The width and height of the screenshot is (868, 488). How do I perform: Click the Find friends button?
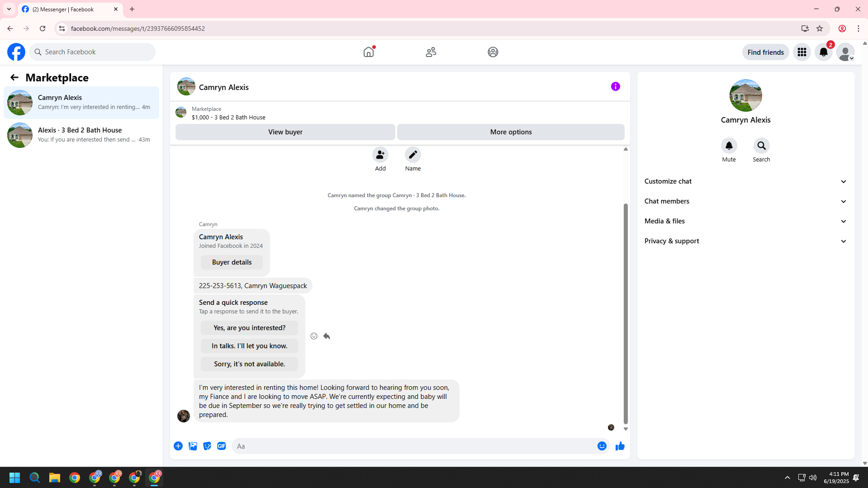(x=765, y=52)
